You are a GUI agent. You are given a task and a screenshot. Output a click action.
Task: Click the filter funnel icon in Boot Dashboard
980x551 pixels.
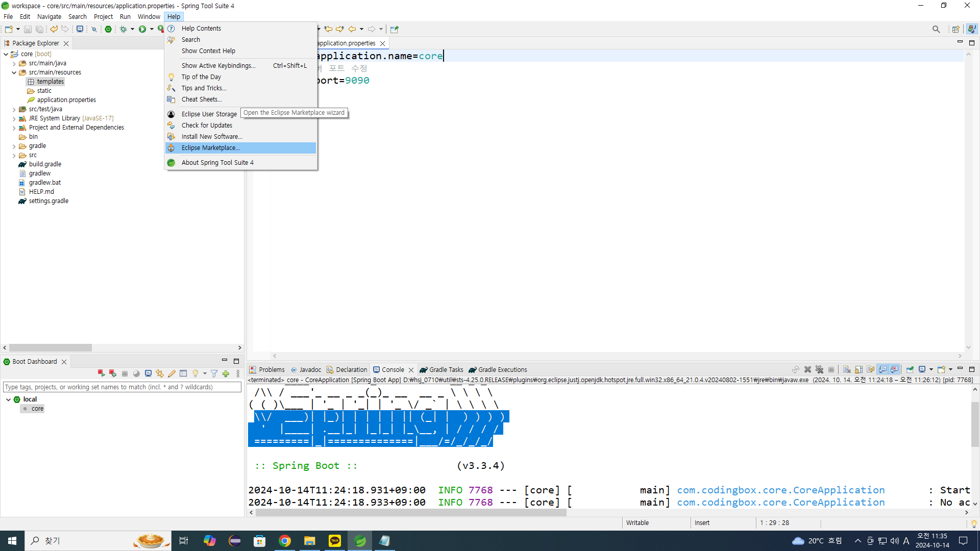pos(214,373)
